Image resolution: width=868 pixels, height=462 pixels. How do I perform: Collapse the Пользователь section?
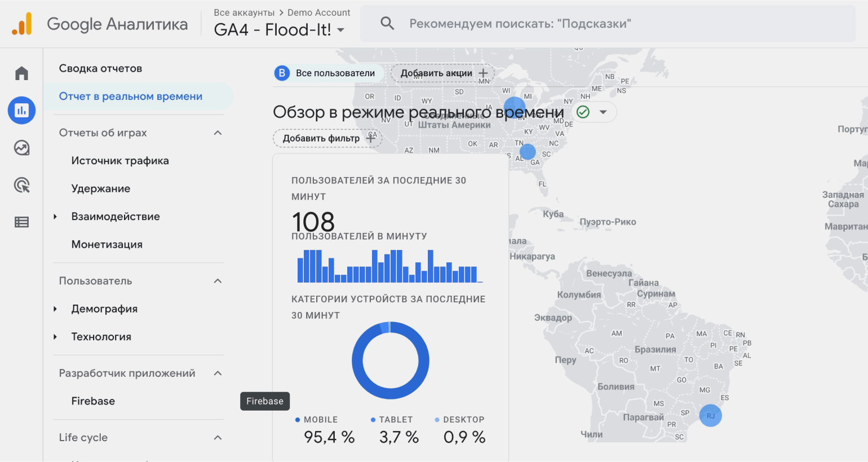tap(218, 281)
